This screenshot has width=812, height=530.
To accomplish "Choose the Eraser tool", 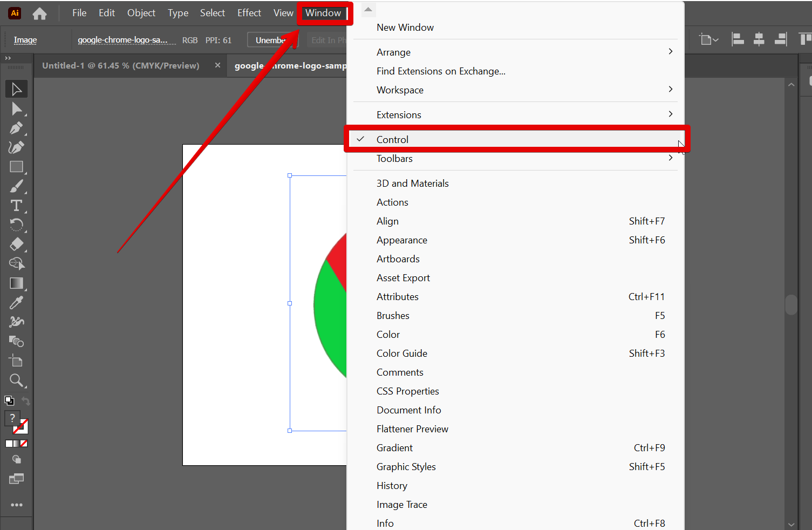I will (x=16, y=244).
